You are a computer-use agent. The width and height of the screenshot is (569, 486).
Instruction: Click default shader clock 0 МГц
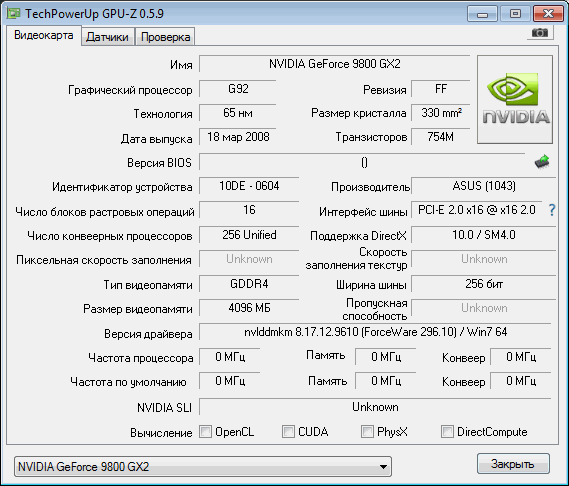tap(520, 381)
